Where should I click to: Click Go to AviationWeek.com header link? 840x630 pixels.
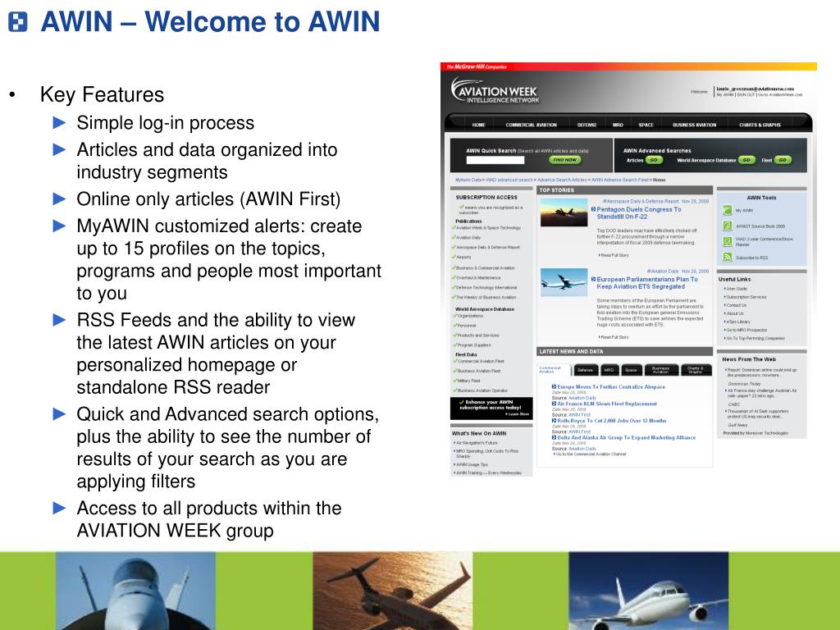click(780, 94)
